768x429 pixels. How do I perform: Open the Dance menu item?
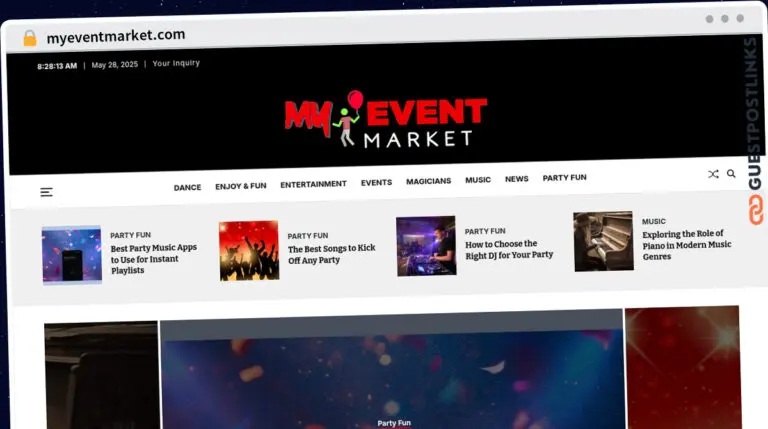click(x=187, y=187)
